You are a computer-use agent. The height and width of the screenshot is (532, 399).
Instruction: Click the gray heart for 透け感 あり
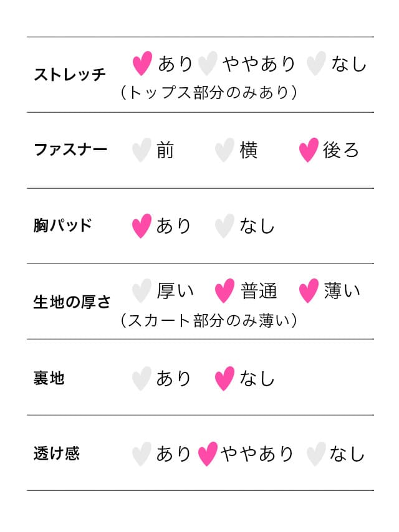[142, 454]
